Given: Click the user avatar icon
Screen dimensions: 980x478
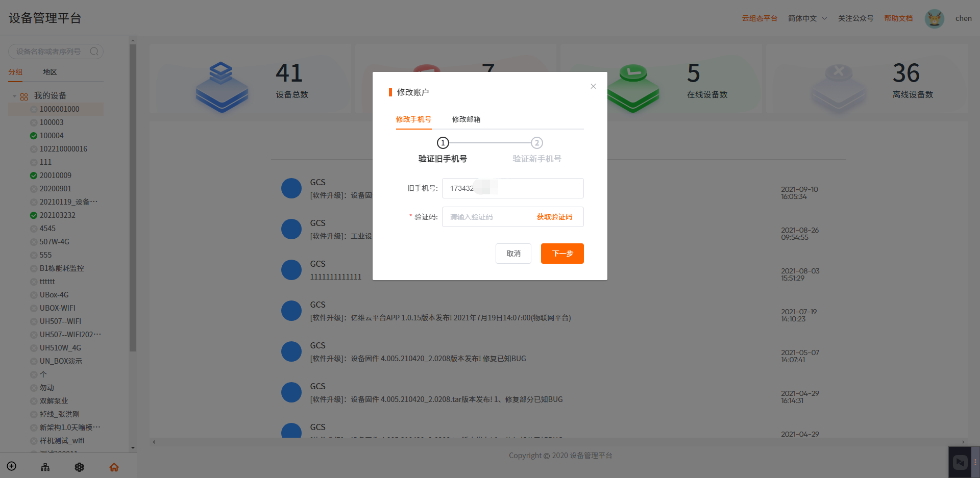Looking at the screenshot, I should [x=935, y=19].
